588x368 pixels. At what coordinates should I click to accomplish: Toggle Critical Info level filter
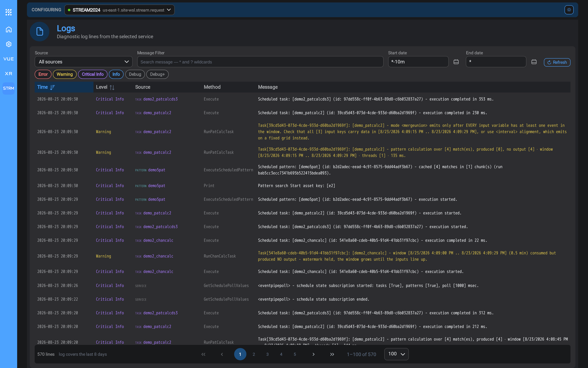pos(93,74)
